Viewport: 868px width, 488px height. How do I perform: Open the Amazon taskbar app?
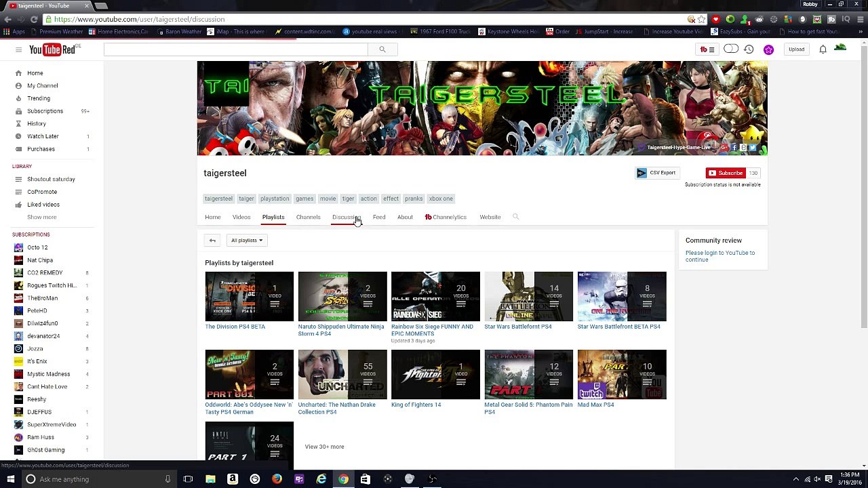click(233, 479)
